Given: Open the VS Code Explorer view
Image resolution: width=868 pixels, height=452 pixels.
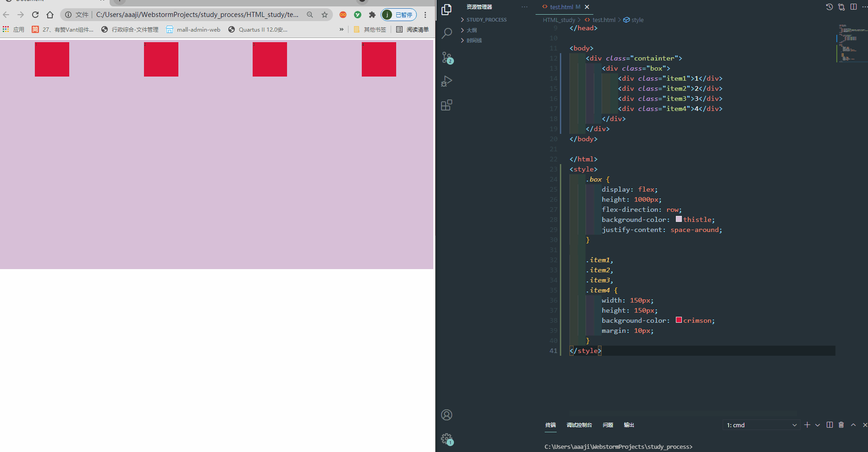Looking at the screenshot, I should pos(446,10).
